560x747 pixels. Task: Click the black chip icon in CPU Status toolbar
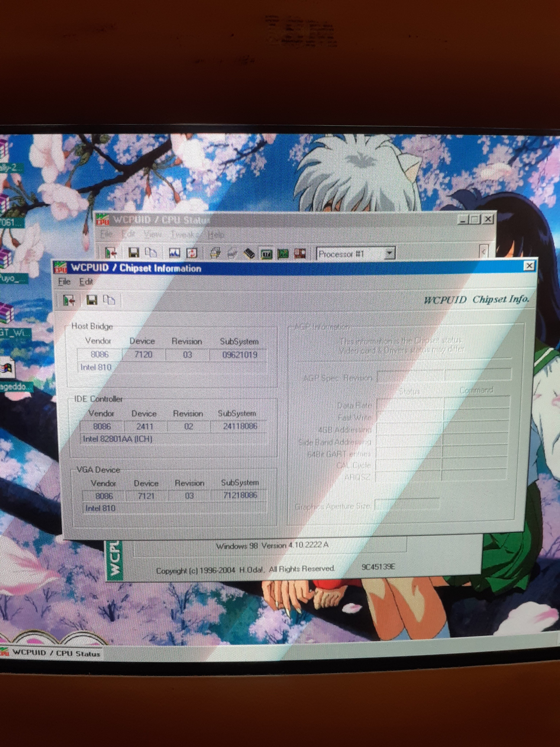pos(249,253)
